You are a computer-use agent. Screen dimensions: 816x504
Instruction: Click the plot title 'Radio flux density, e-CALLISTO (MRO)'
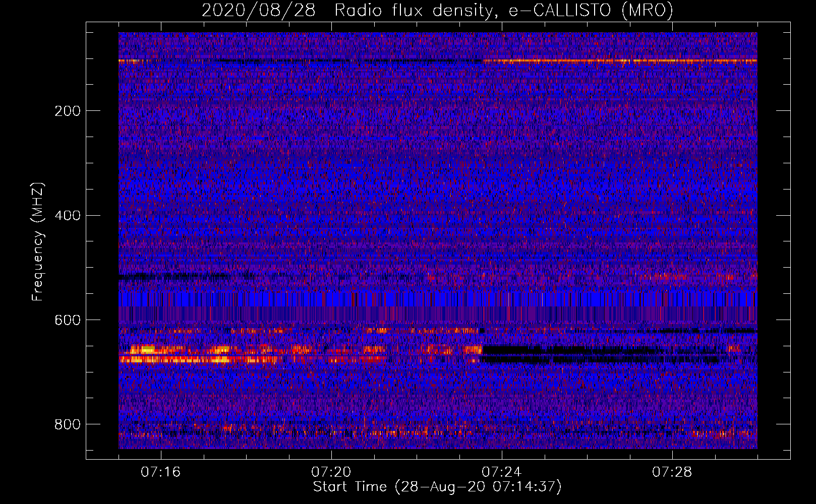504,11
